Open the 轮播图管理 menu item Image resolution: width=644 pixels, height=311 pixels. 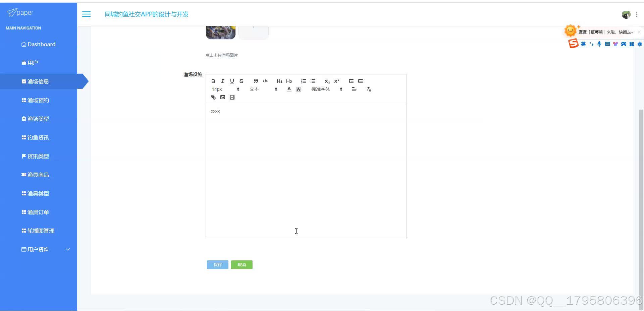[39, 231]
